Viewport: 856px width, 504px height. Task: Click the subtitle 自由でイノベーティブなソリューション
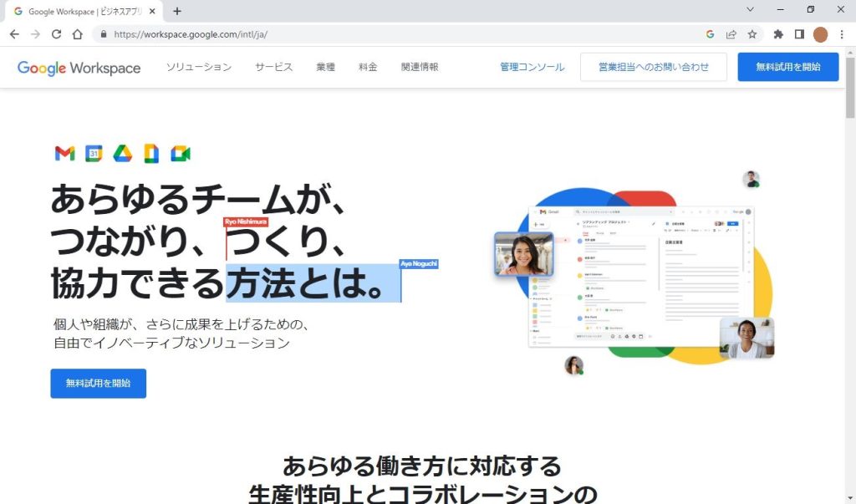pyautogui.click(x=171, y=343)
